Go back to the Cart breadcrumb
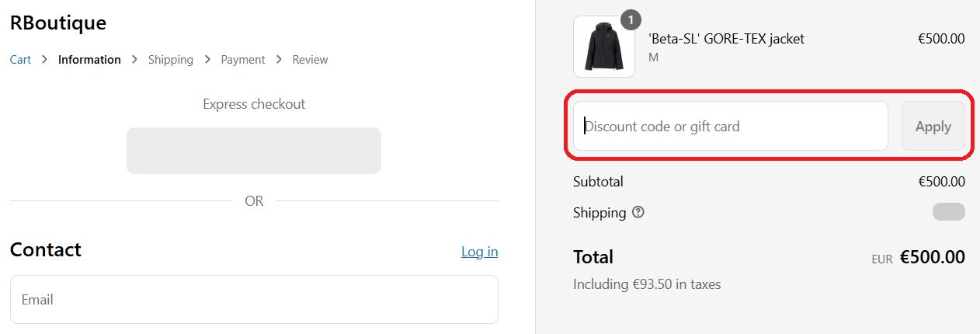The height and width of the screenshot is (334, 980). [20, 60]
